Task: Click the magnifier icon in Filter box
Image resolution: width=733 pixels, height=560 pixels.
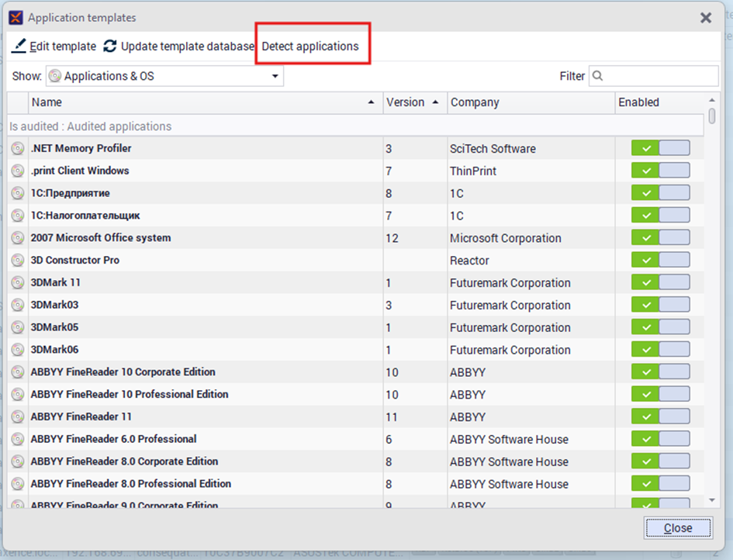Action: [x=598, y=76]
